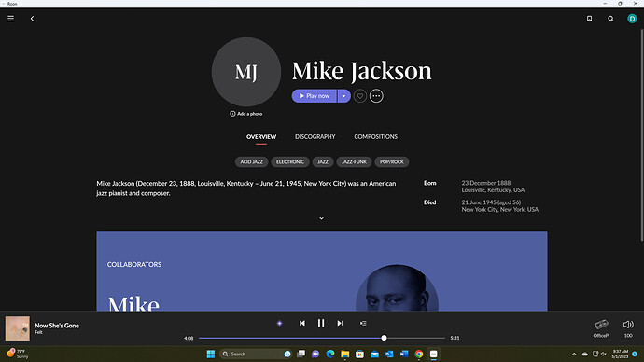644x362 pixels.
Task: Click the Play now button
Action: click(315, 96)
